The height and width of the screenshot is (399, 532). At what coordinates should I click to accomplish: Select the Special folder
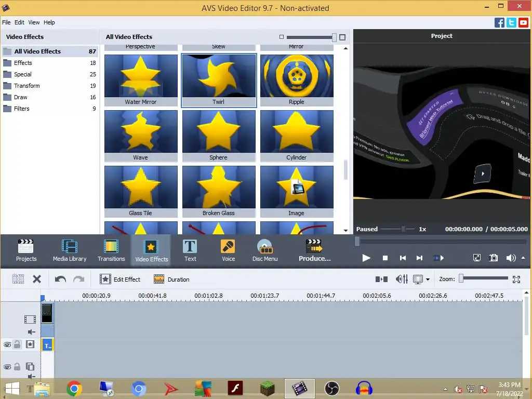click(50, 74)
